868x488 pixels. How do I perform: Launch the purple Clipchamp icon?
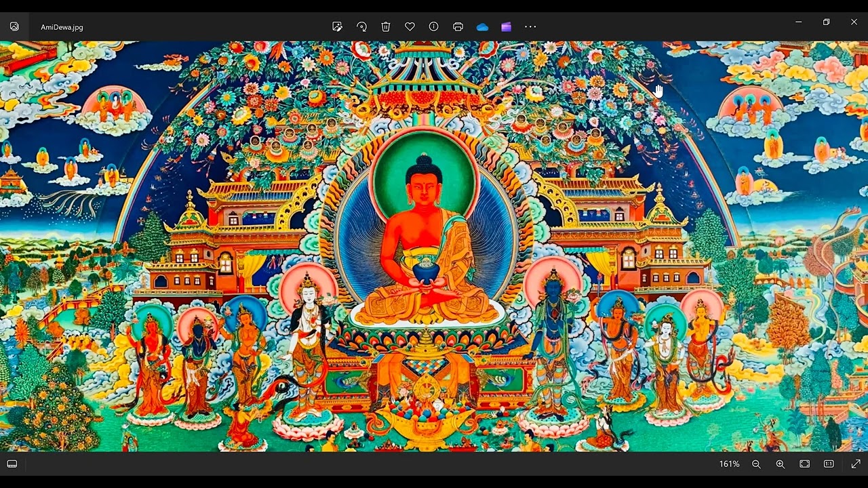click(x=506, y=26)
